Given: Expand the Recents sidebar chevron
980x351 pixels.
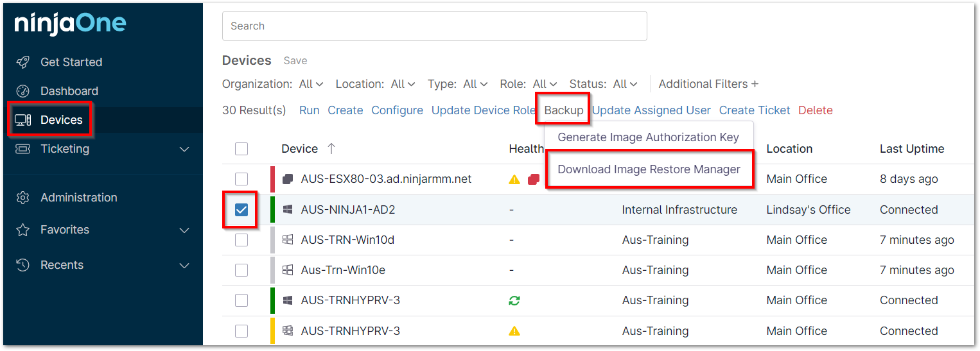Looking at the screenshot, I should (x=184, y=266).
